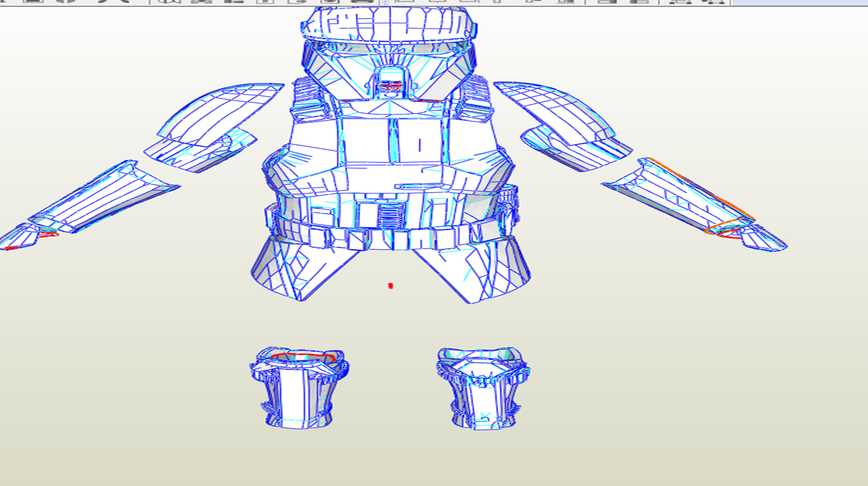Click the hip pouch on the torso's right side
This screenshot has width=868, height=486.
[x=508, y=209]
